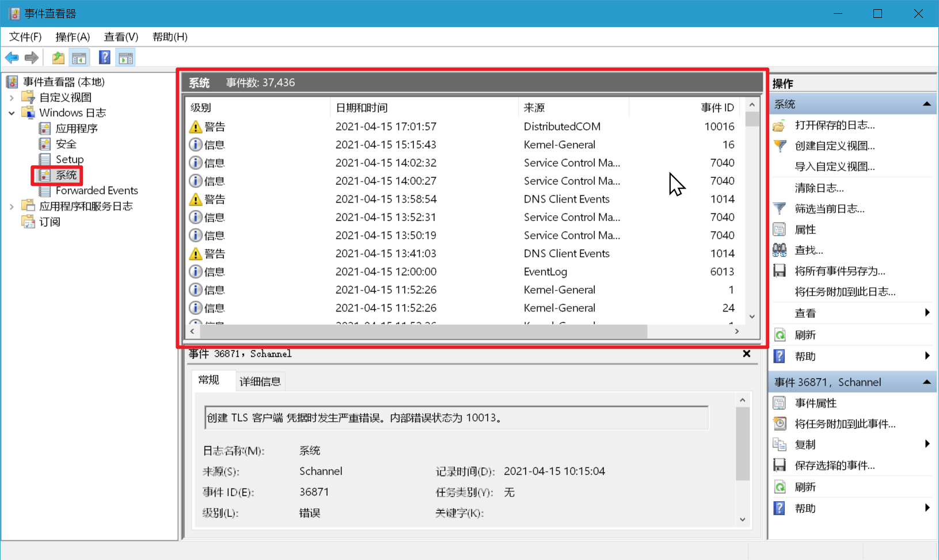Open a saved log via the folder icon
The height and width of the screenshot is (560, 939).
pyautogui.click(x=780, y=125)
